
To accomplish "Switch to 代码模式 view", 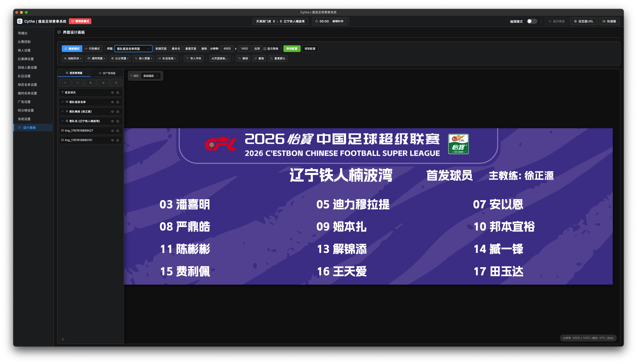I will [x=92, y=49].
